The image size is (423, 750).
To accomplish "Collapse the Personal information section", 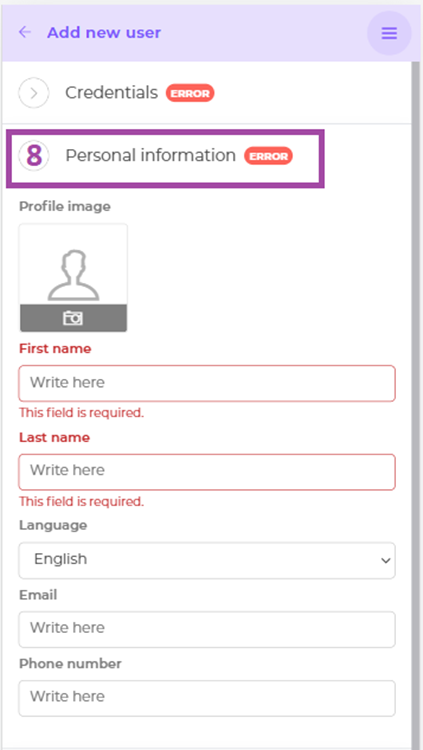I will point(166,158).
